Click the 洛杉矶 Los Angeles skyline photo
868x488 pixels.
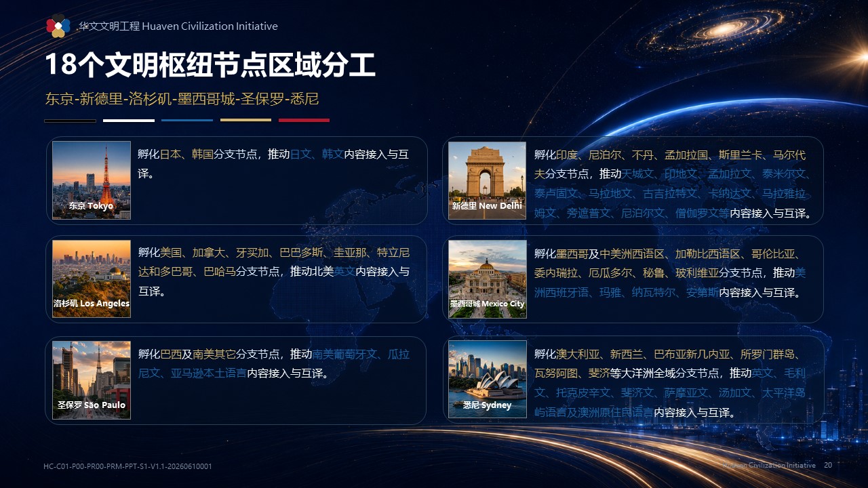click(92, 279)
